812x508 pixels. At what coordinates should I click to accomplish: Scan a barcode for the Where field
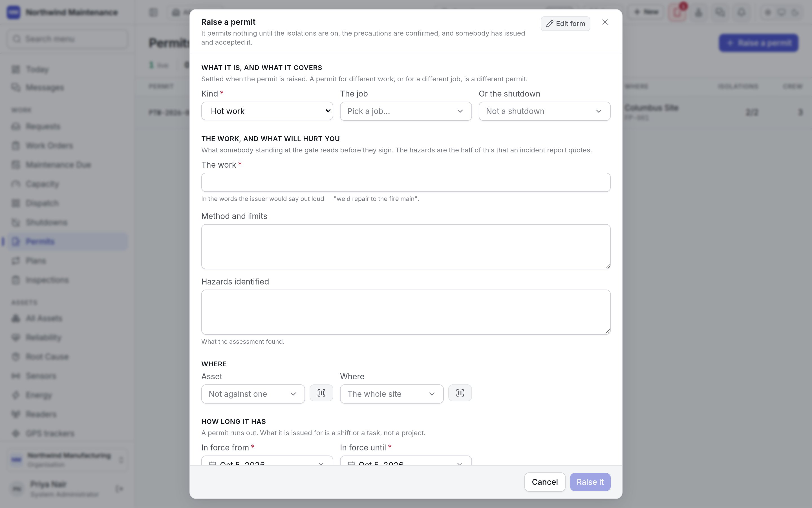click(x=460, y=393)
